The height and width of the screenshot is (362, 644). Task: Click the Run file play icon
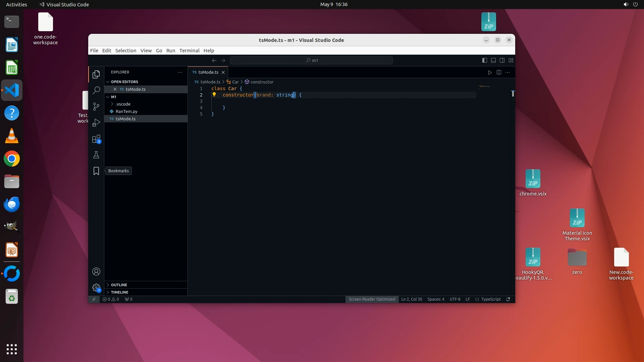pos(490,72)
